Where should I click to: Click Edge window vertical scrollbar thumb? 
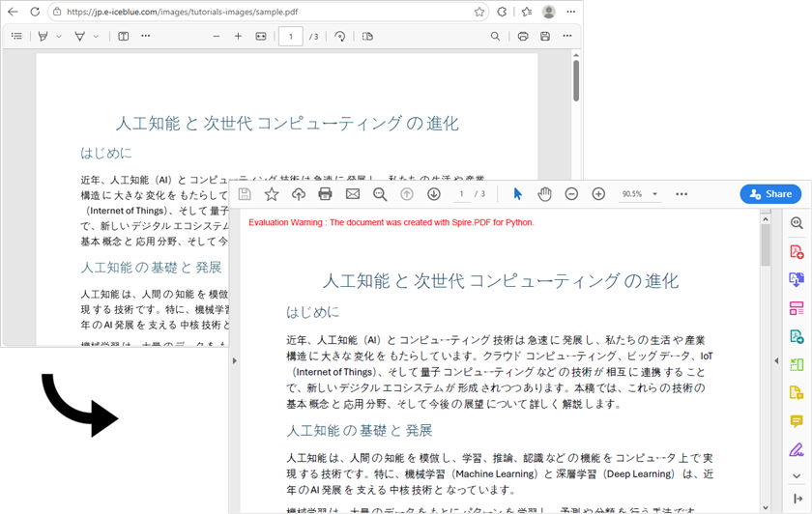[576, 81]
